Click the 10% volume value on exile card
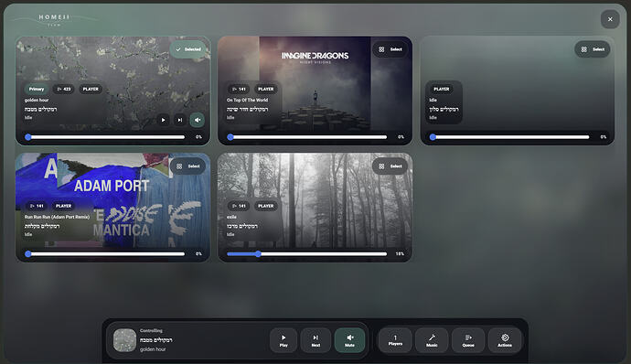631x364 pixels. point(400,253)
